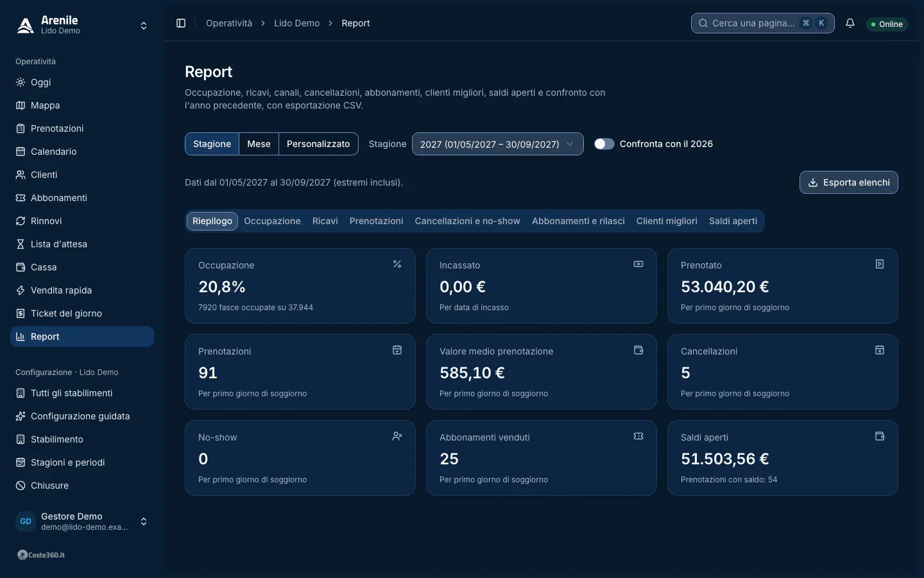Click the Configurazione guidata sparkle icon
The height and width of the screenshot is (578, 924).
[x=21, y=416]
